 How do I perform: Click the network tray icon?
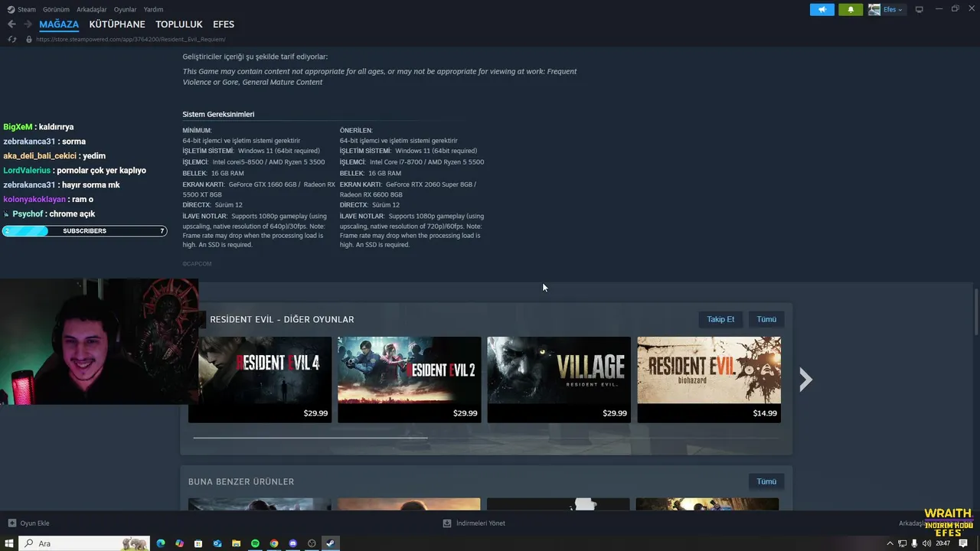point(903,543)
